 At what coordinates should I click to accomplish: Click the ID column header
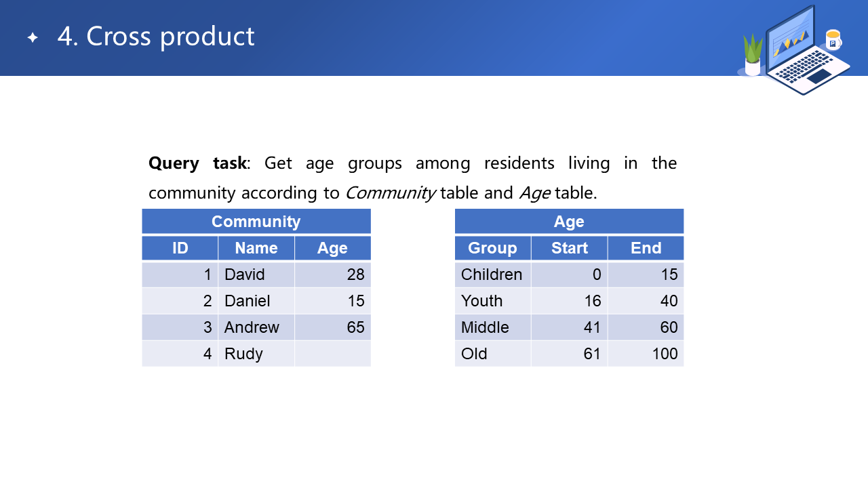click(x=180, y=248)
